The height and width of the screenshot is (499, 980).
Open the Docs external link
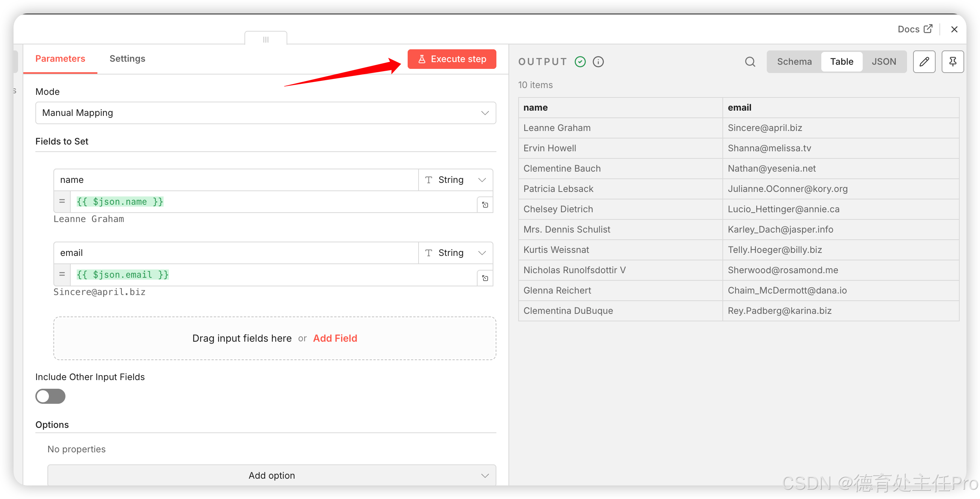click(x=915, y=29)
